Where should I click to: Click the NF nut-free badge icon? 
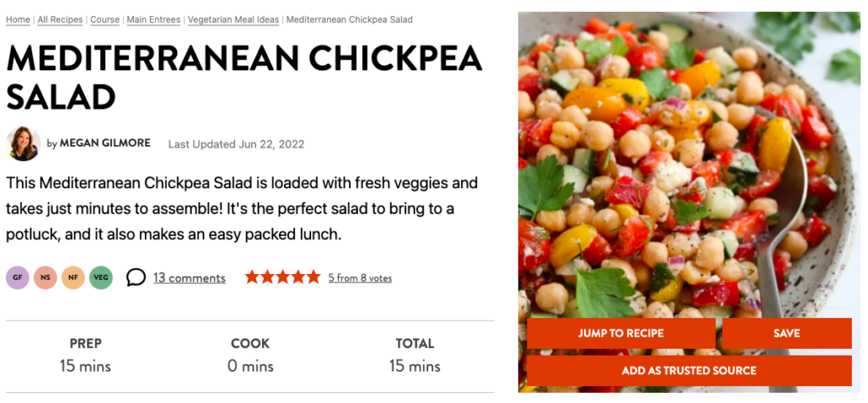(73, 277)
